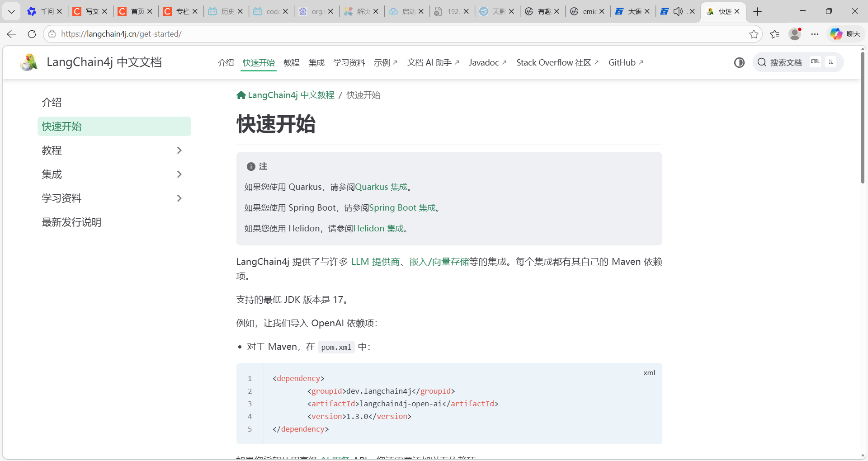Open favorites list icon

(x=775, y=34)
